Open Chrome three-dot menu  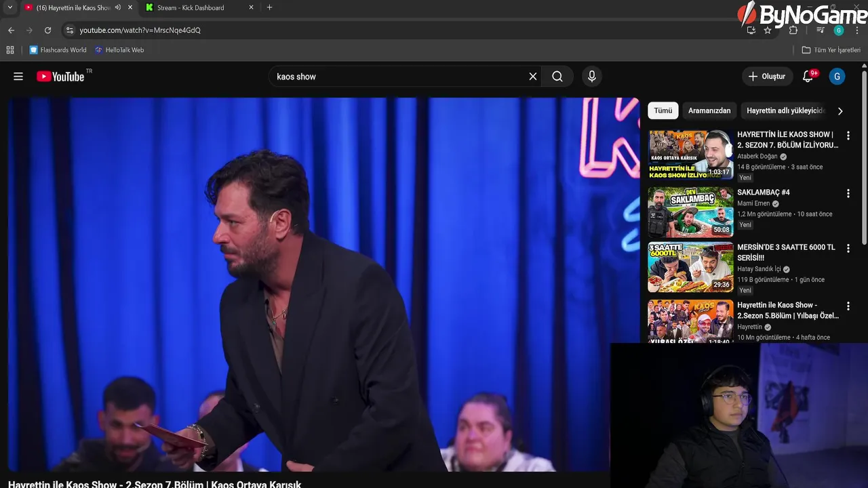pyautogui.click(x=857, y=30)
